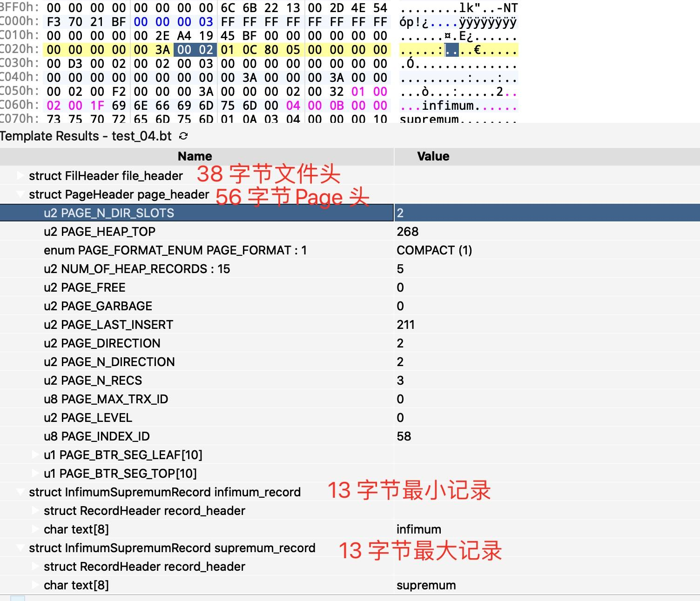Expand char text[8] with value supremum
This screenshot has height=601, width=700.
35,585
